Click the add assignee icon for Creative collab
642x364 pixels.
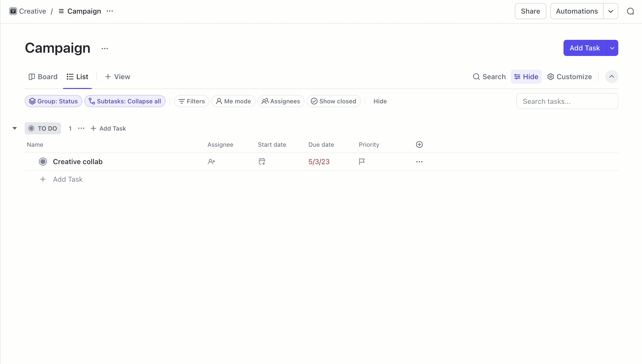(211, 162)
